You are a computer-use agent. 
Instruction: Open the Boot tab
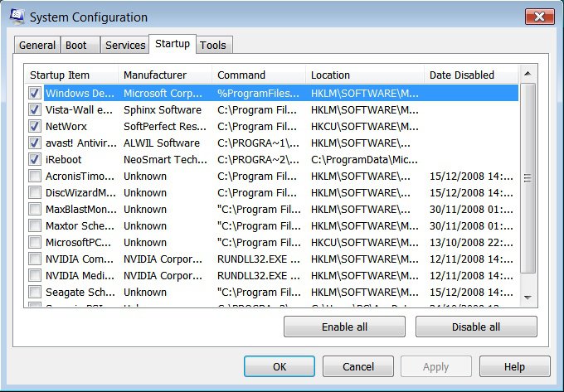pyautogui.click(x=80, y=46)
